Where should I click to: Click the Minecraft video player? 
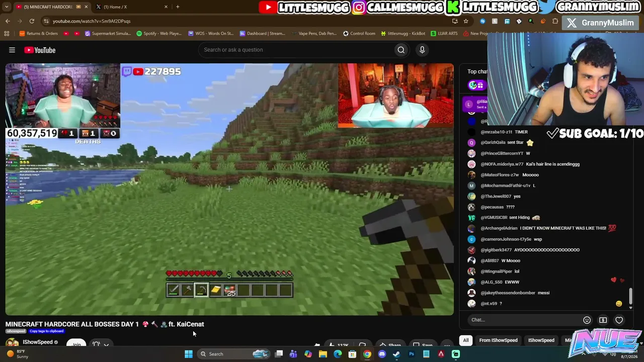tap(229, 190)
